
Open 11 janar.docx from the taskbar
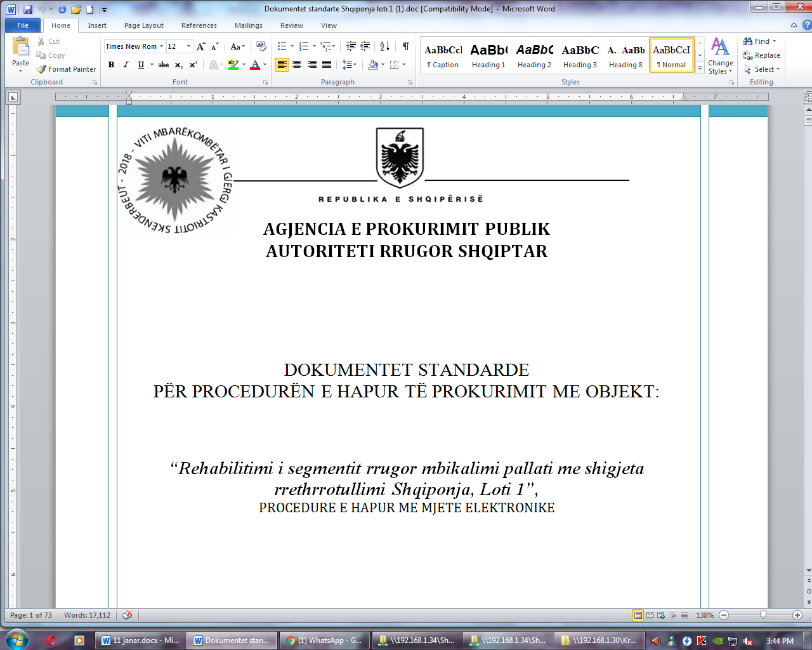click(x=140, y=640)
